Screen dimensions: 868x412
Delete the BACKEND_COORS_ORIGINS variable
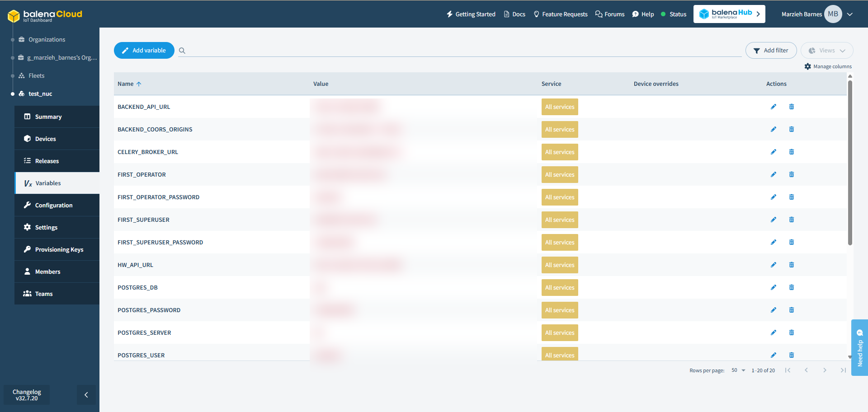click(x=792, y=129)
